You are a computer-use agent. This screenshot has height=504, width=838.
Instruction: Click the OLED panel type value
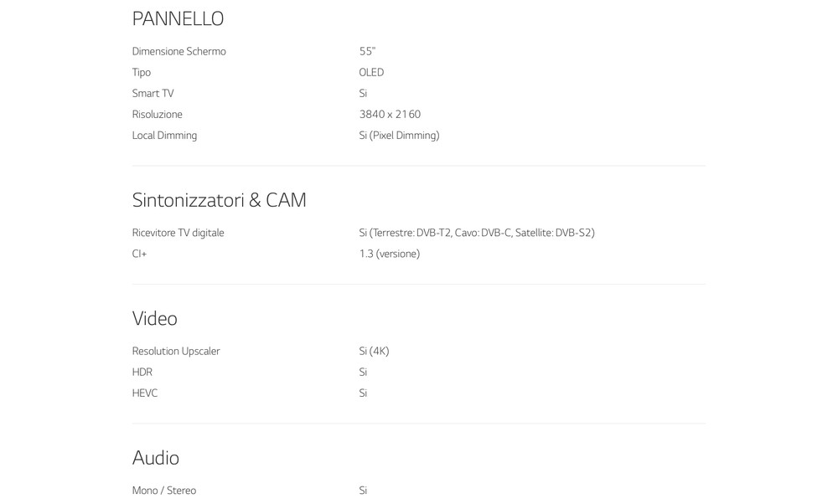[371, 72]
